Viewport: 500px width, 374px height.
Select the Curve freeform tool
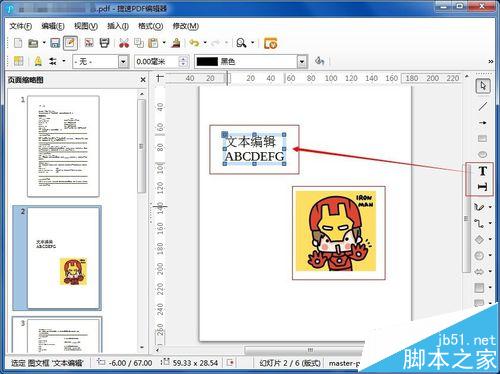tap(479, 207)
